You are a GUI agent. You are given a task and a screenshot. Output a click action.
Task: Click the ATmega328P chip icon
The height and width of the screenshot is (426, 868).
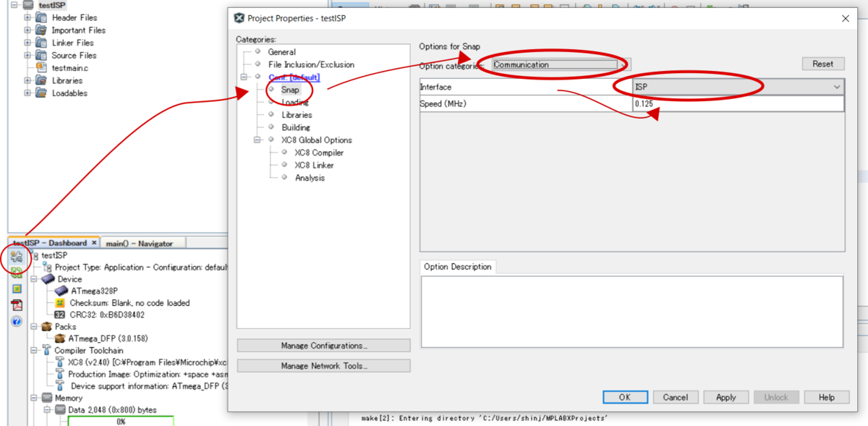tap(61, 291)
